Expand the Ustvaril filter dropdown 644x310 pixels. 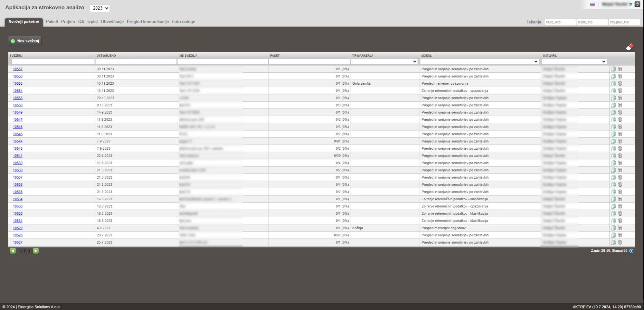tap(574, 61)
